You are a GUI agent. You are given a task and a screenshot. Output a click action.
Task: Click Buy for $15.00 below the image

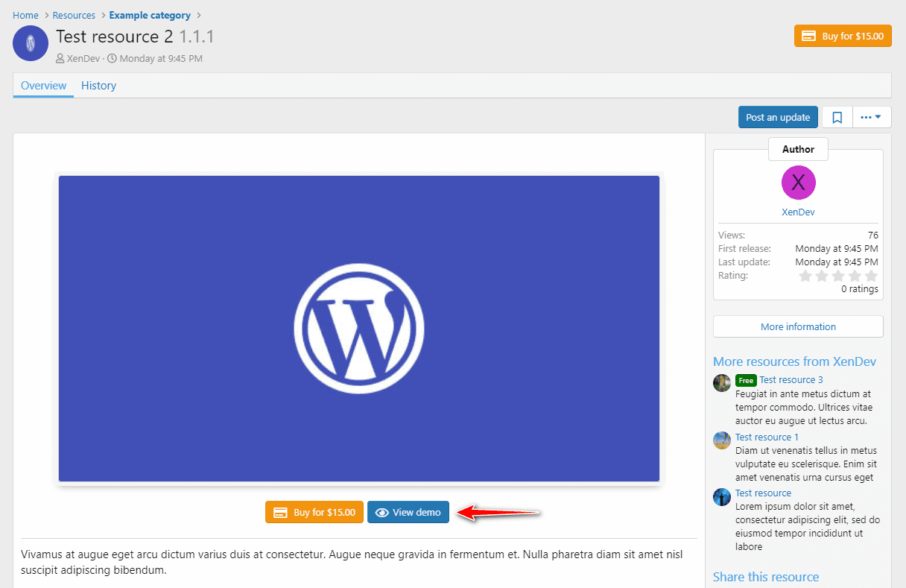coord(314,512)
